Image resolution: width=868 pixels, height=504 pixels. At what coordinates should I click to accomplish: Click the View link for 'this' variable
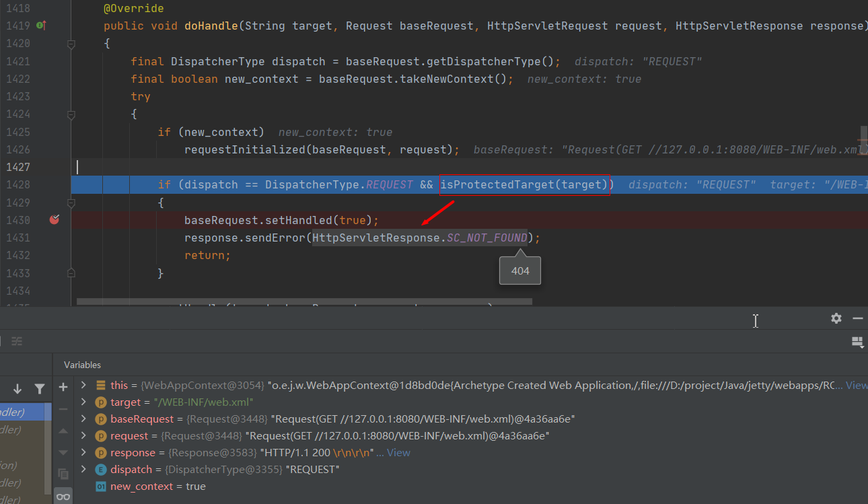click(x=856, y=386)
